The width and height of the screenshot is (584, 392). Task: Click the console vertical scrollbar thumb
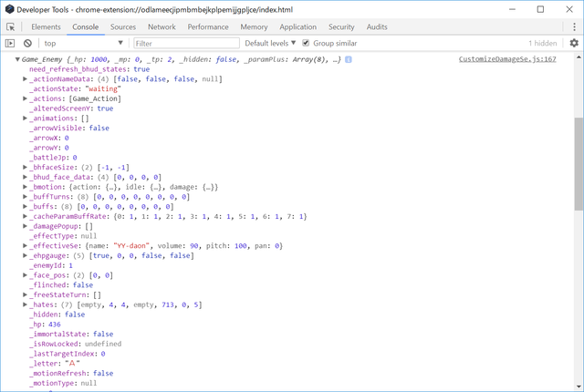[x=579, y=164]
